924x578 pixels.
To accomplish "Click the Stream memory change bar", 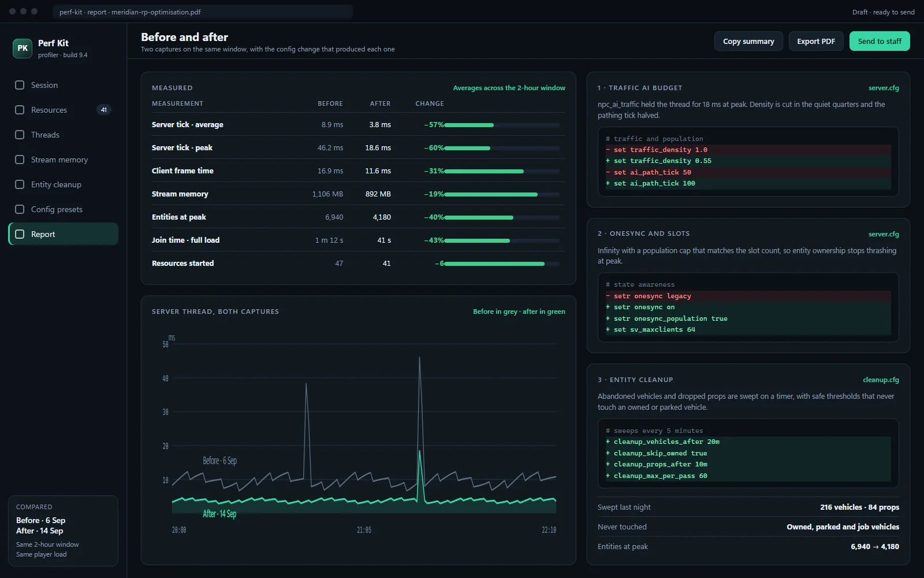I will [x=502, y=194].
